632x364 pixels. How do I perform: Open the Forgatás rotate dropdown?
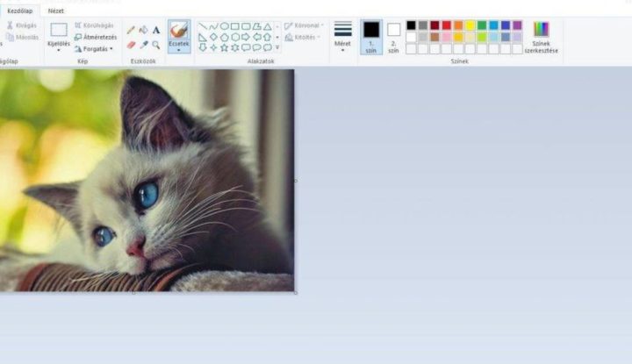94,49
